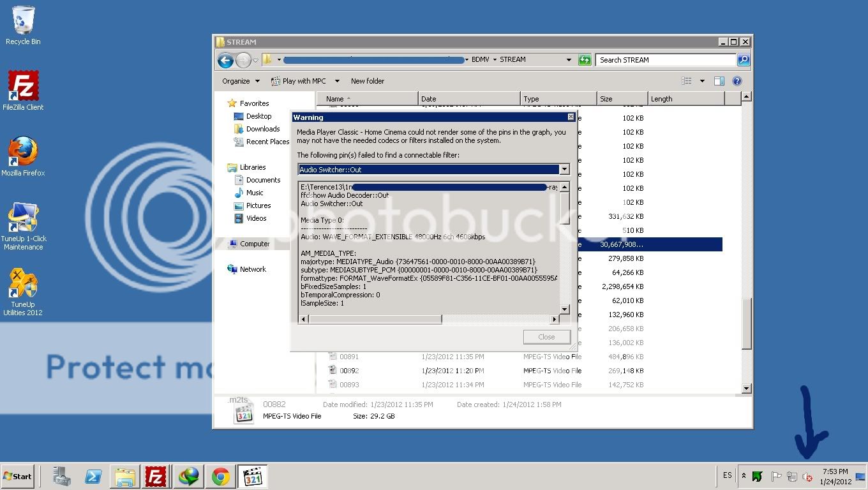868x490 pixels.
Task: Open Action Center flag tray icon
Action: [777, 476]
